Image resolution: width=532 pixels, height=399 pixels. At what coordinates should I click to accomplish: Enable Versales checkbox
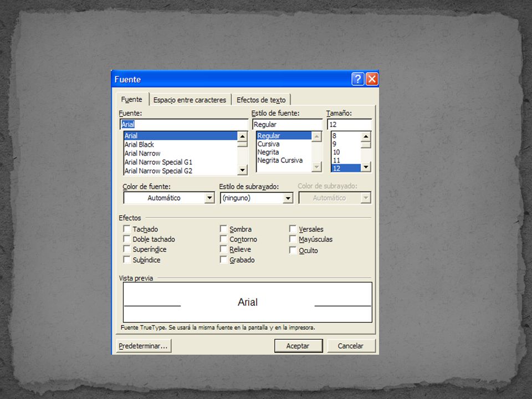click(x=293, y=229)
